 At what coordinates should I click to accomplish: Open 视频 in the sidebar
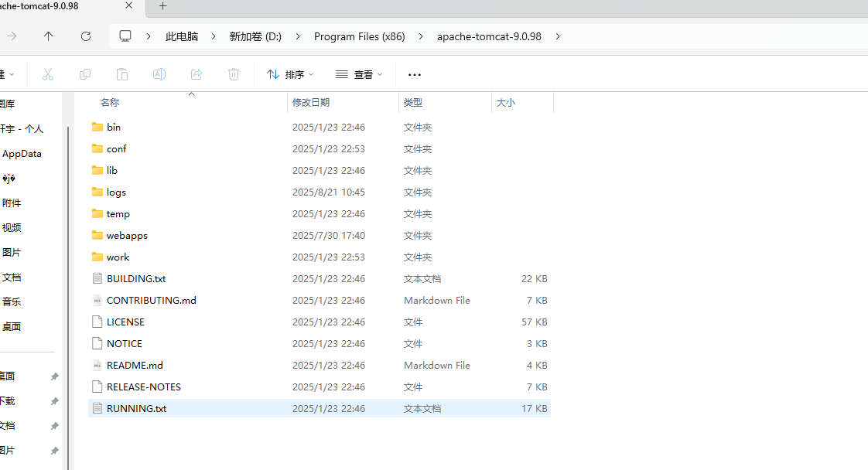(x=12, y=228)
